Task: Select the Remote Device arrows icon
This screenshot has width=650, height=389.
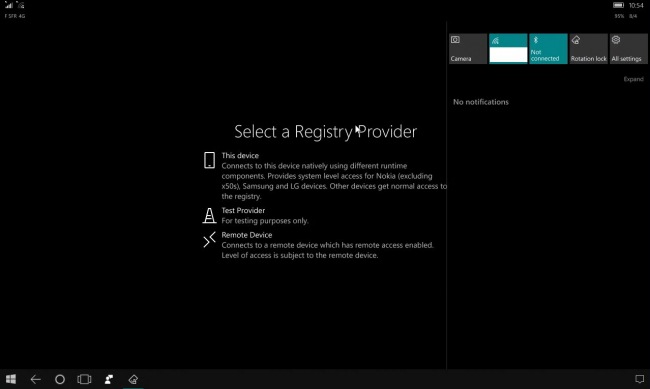Action: [x=209, y=240]
